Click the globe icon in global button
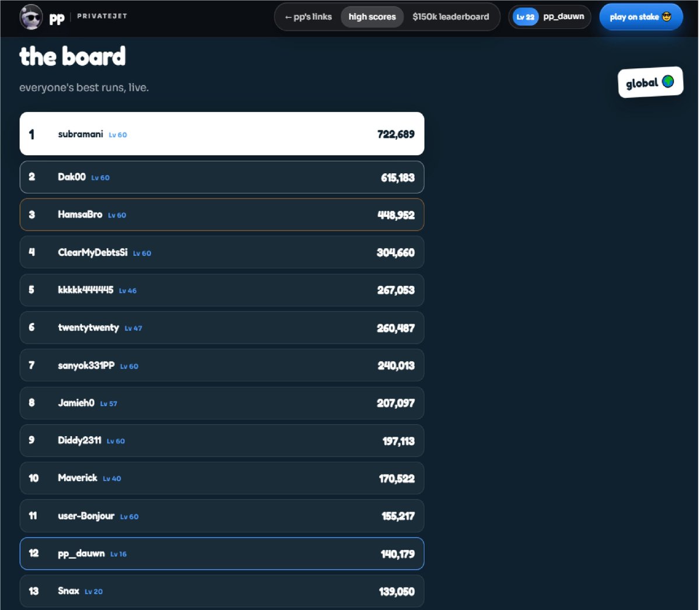The image size is (700, 610). [x=668, y=82]
